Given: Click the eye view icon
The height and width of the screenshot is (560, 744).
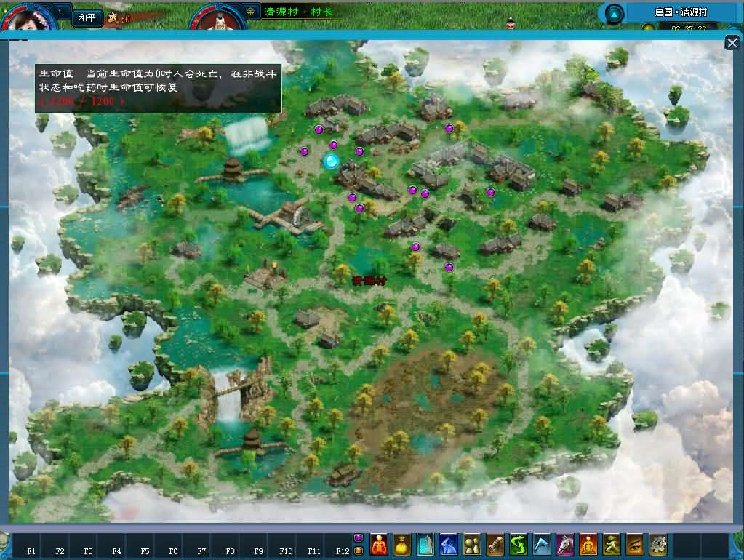Looking at the screenshot, I should click(x=634, y=544).
